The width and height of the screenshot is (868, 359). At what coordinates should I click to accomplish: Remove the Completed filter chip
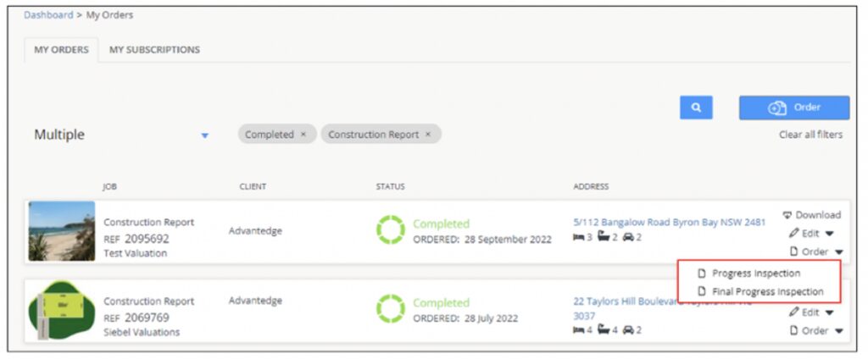[x=303, y=135]
